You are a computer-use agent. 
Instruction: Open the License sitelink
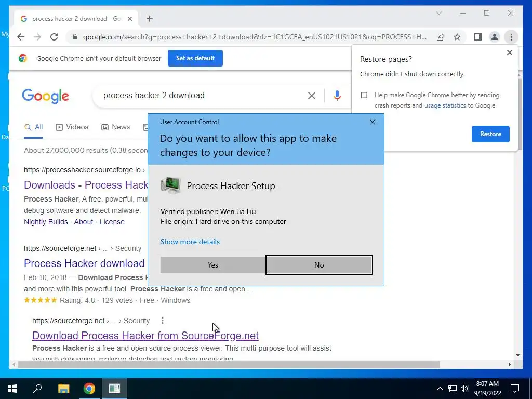(x=112, y=222)
